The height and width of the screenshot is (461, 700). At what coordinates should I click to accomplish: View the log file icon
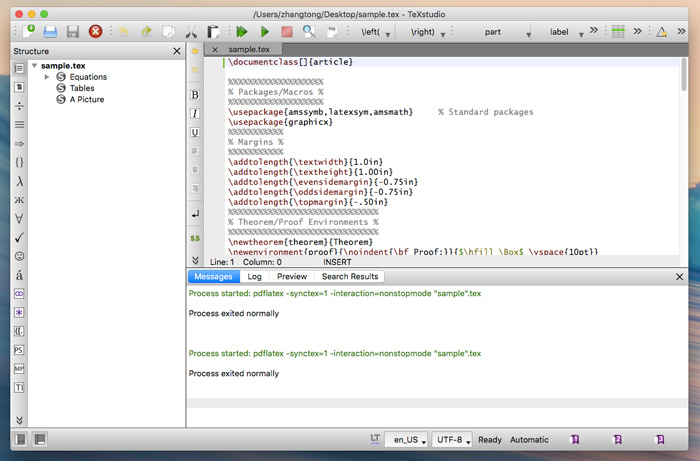[x=332, y=32]
